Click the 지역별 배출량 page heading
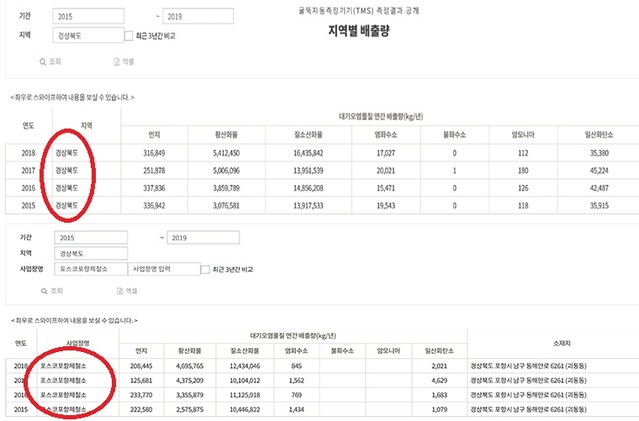 point(359,31)
